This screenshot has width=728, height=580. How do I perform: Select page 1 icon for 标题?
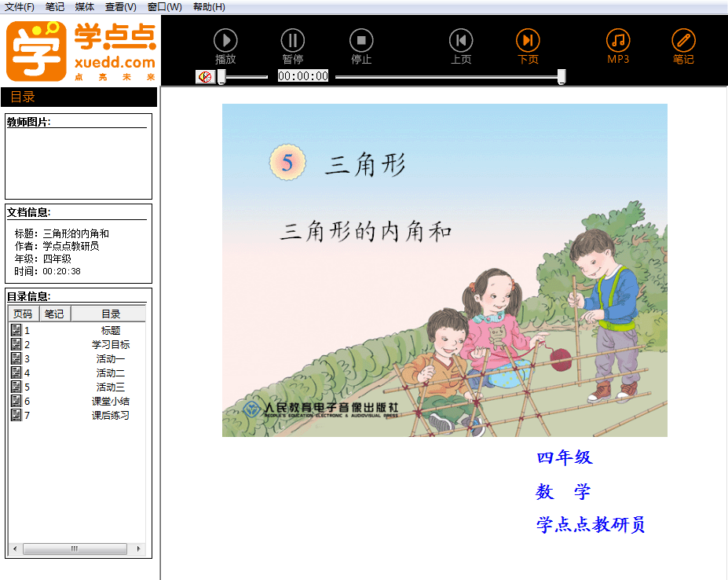[x=16, y=330]
